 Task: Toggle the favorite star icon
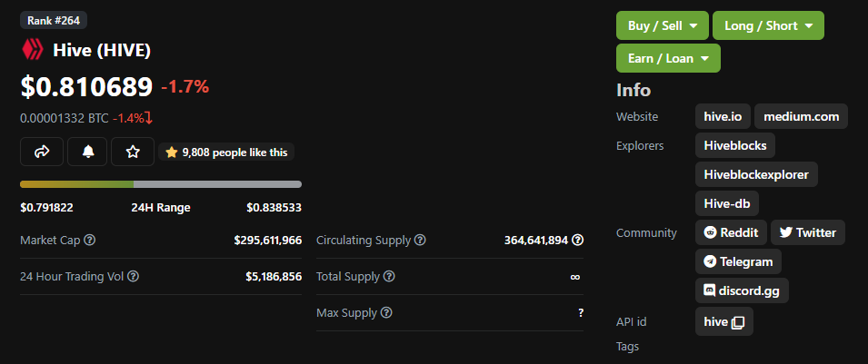pos(133,152)
